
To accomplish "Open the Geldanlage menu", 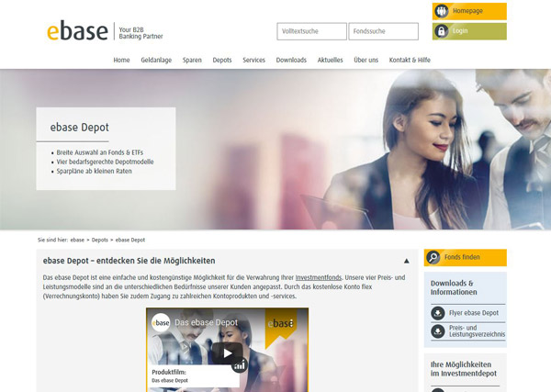I will 156,60.
